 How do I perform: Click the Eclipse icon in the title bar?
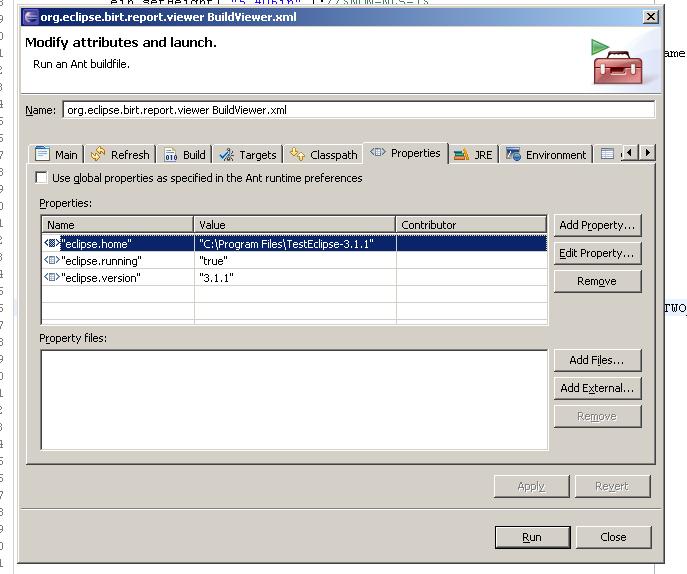pyautogui.click(x=31, y=17)
